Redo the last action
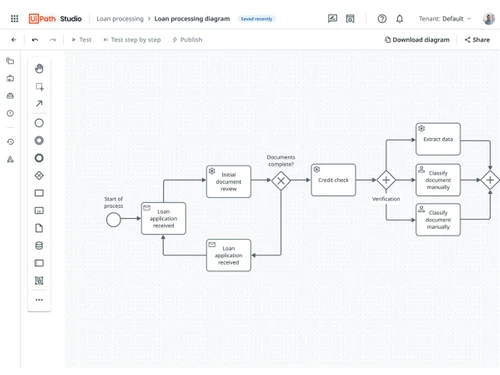500x375 pixels. pyautogui.click(x=53, y=40)
